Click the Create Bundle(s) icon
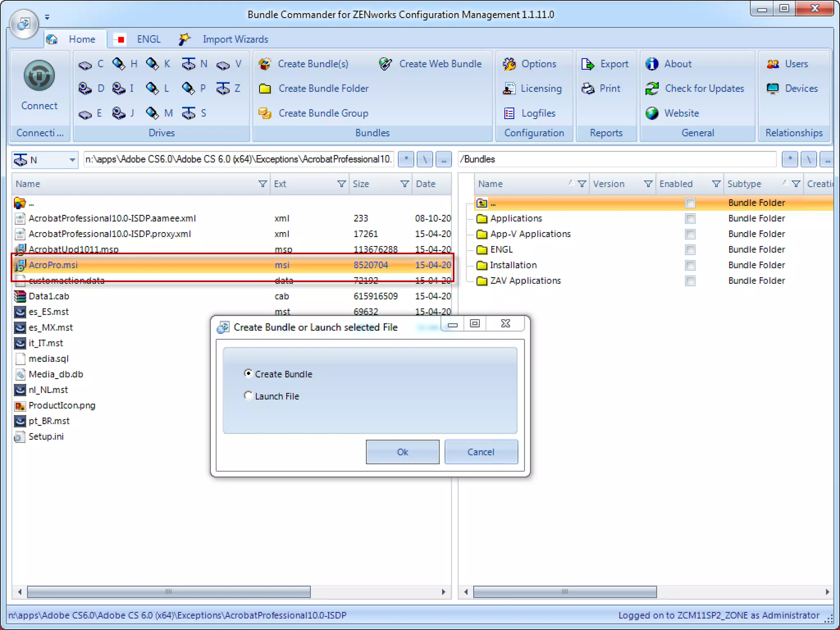Screen dimensions: 840x630 pos(265,64)
